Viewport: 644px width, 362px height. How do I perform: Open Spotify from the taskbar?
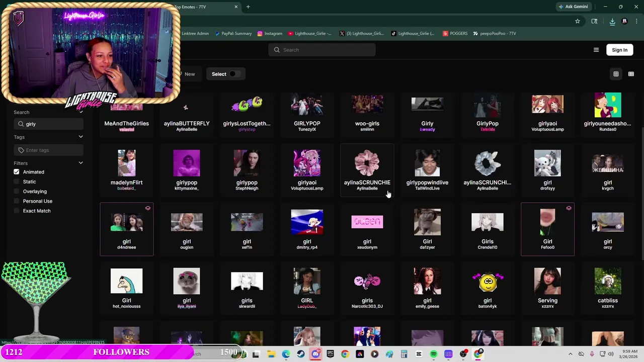(x=434, y=354)
